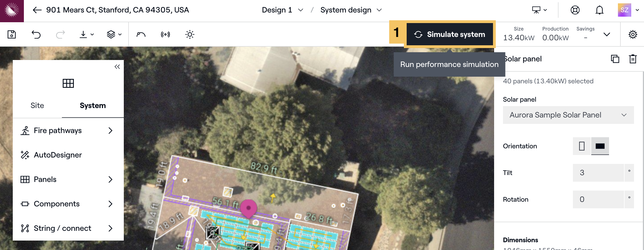Collapse the left side panel

pos(117,67)
